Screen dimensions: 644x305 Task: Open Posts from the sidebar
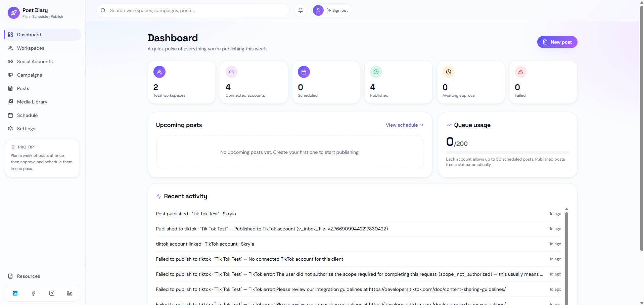tap(42, 88)
